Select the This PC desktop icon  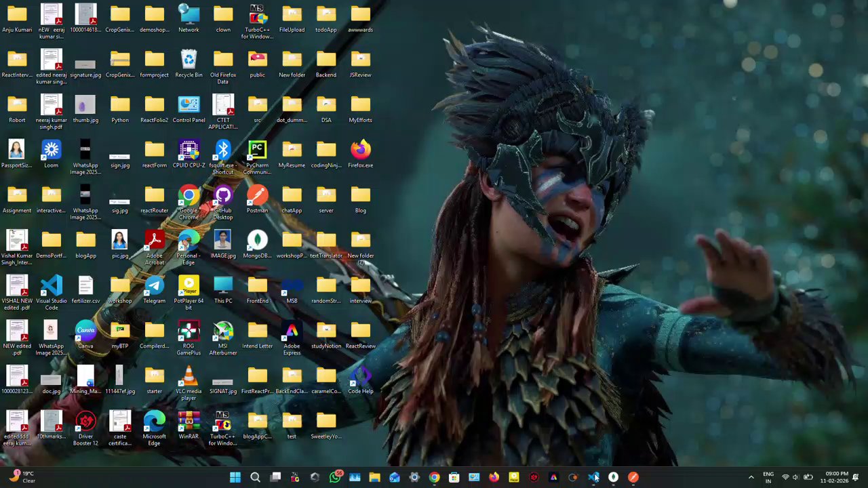point(223,289)
